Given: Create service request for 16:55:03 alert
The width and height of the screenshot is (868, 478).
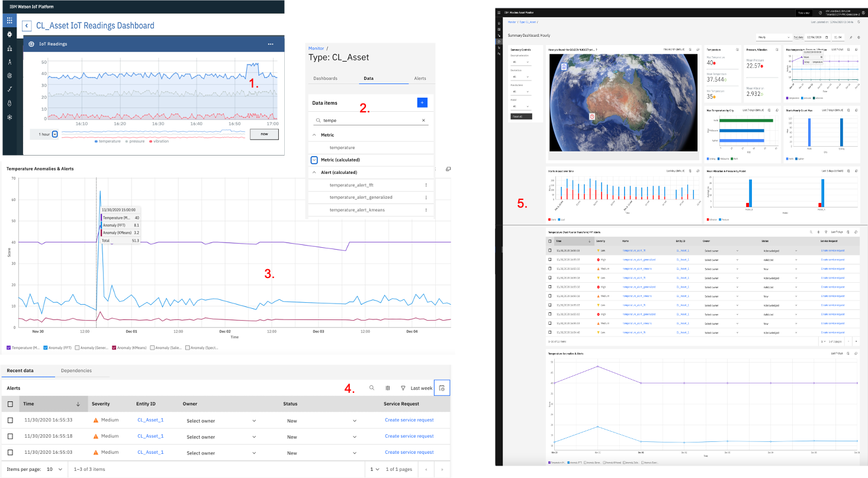Looking at the screenshot, I should (409, 452).
